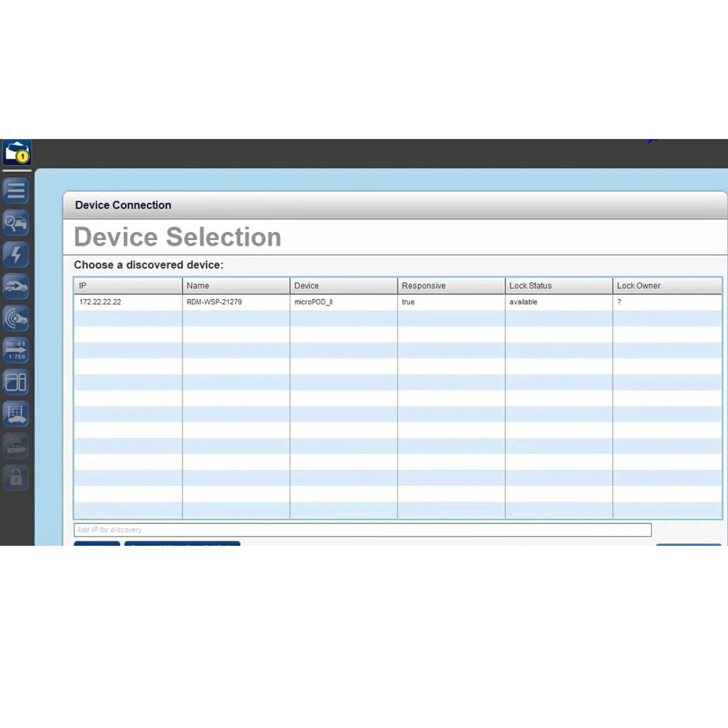Click the grid above car icon
The image size is (728, 728).
pyautogui.click(x=16, y=414)
